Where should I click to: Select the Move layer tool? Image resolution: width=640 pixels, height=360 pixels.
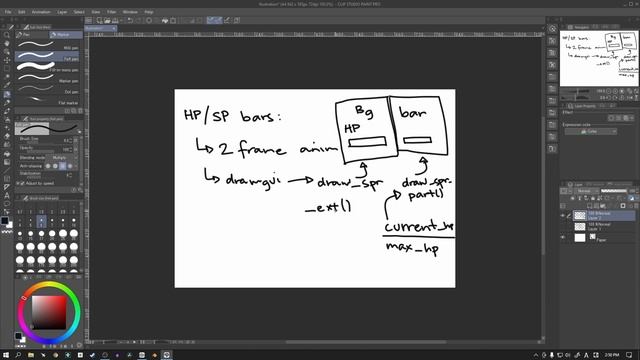7,60
